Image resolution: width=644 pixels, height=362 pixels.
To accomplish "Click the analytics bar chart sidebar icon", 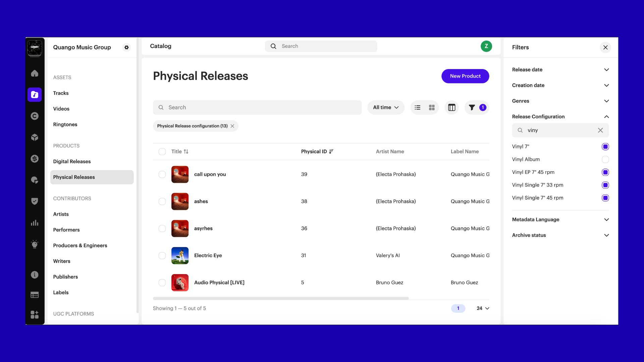I will (35, 223).
